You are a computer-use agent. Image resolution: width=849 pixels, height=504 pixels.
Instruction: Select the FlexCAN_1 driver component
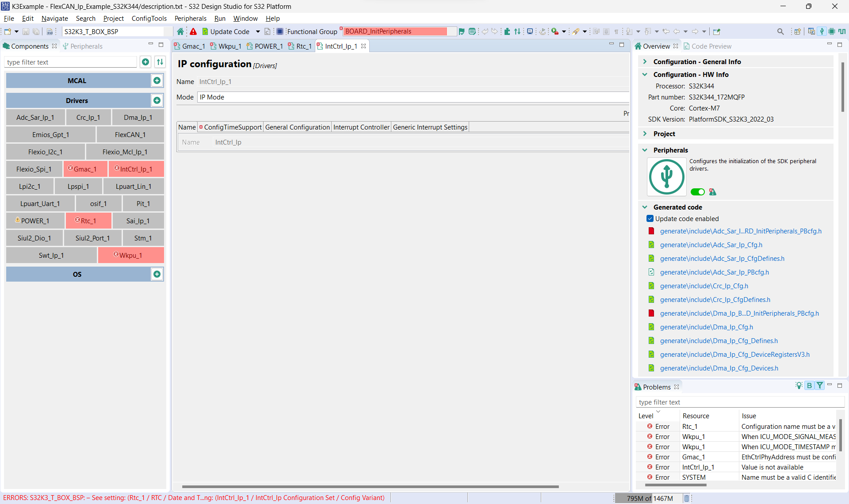130,134
